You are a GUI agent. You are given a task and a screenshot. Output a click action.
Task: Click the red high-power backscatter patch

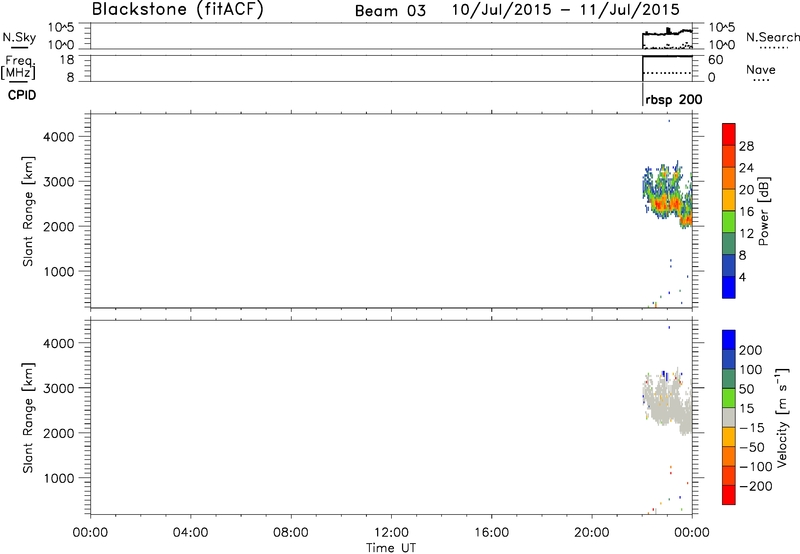pyautogui.click(x=666, y=205)
